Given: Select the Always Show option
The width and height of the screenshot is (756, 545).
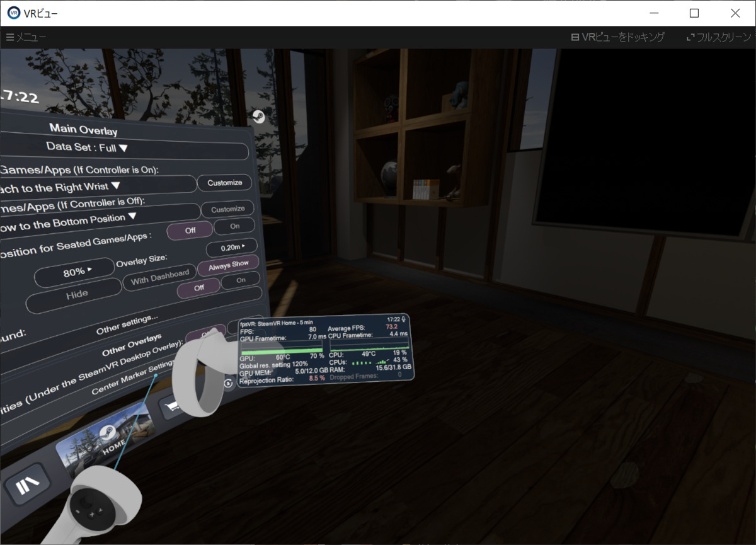Looking at the screenshot, I should click(x=229, y=266).
